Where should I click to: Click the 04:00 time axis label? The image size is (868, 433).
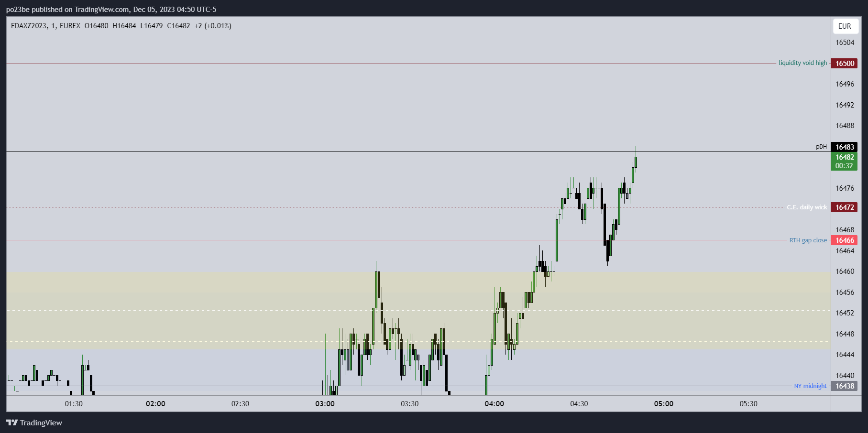(x=494, y=404)
